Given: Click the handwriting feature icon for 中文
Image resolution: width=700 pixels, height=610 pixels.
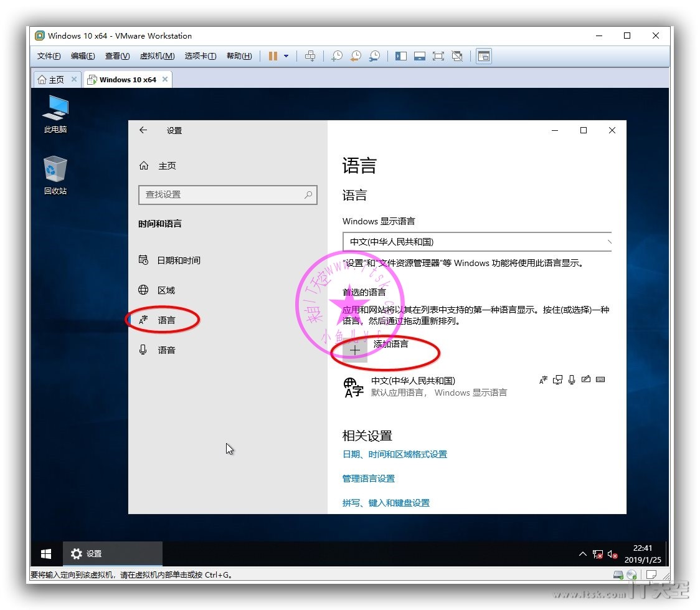Looking at the screenshot, I should point(586,379).
